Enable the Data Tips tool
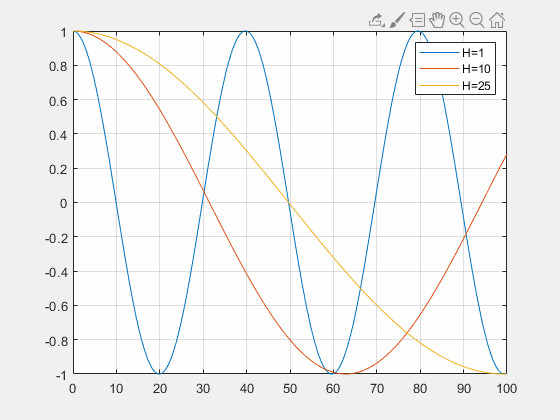The height and width of the screenshot is (420, 560). (417, 20)
